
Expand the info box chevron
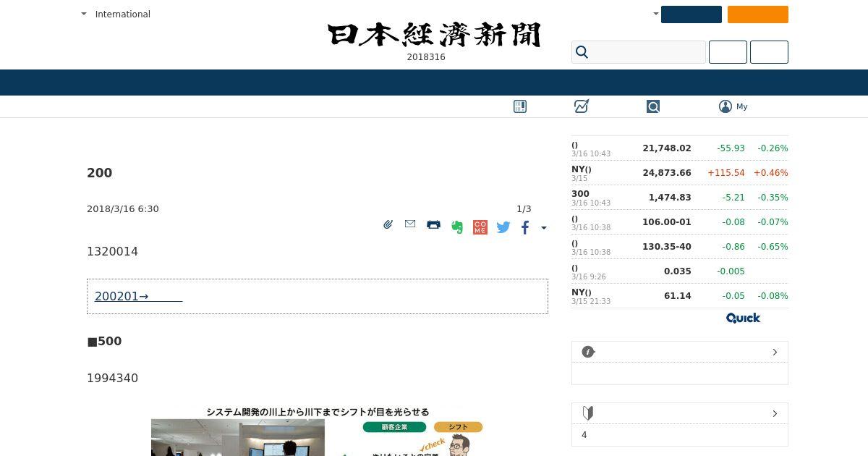tap(775, 352)
